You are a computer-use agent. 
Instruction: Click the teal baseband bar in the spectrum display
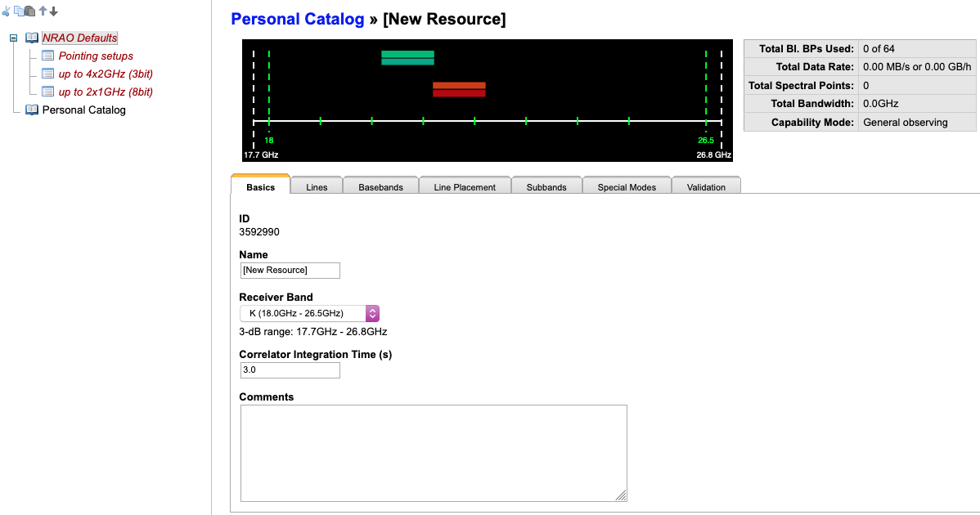click(x=407, y=57)
